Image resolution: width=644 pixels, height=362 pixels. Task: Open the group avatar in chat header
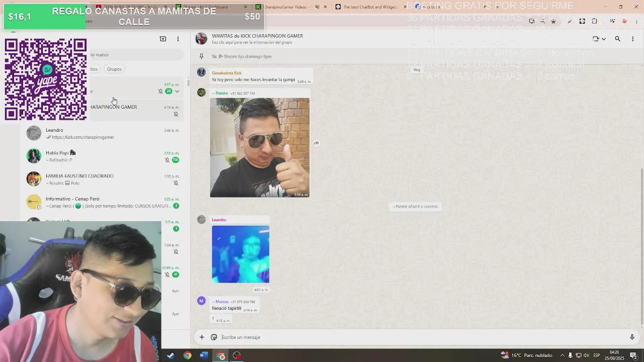(201, 39)
